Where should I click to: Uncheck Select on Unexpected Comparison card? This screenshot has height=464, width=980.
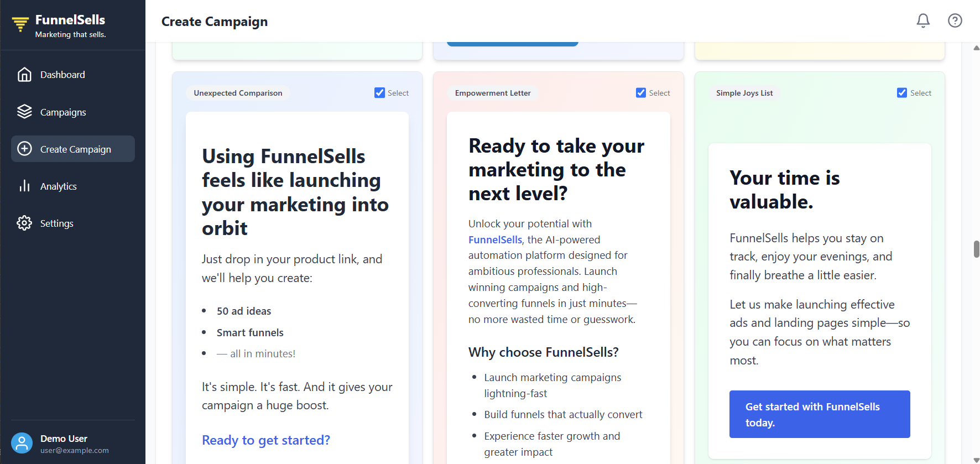coord(379,93)
